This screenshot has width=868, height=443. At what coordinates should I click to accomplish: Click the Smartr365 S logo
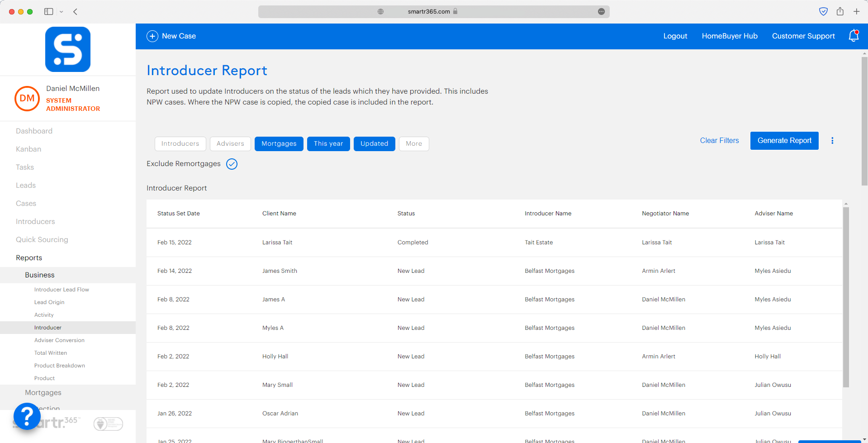pyautogui.click(x=68, y=49)
